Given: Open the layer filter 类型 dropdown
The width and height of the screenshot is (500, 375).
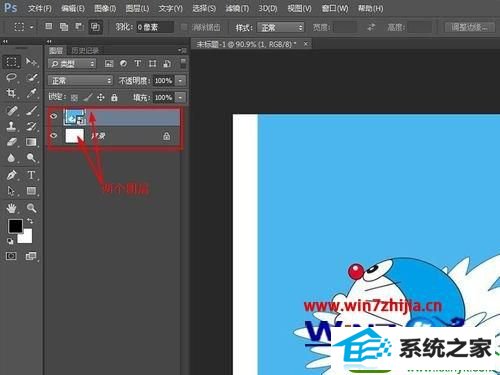Looking at the screenshot, I should pyautogui.click(x=72, y=64).
